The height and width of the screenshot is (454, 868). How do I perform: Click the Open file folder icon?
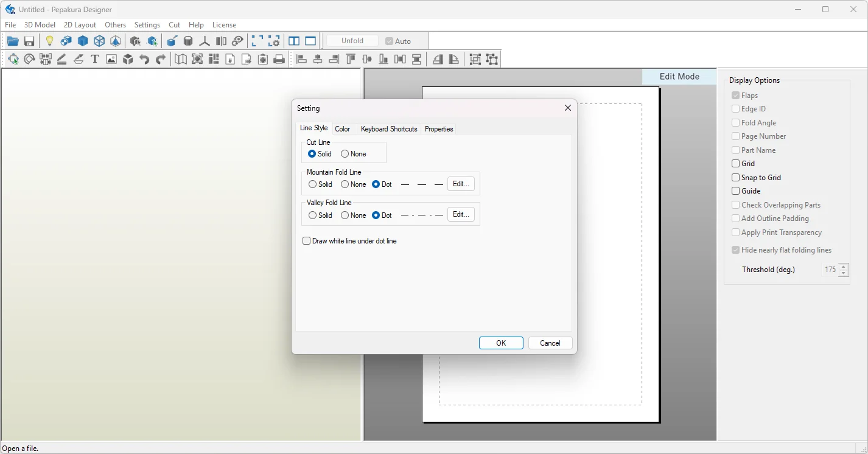point(13,41)
